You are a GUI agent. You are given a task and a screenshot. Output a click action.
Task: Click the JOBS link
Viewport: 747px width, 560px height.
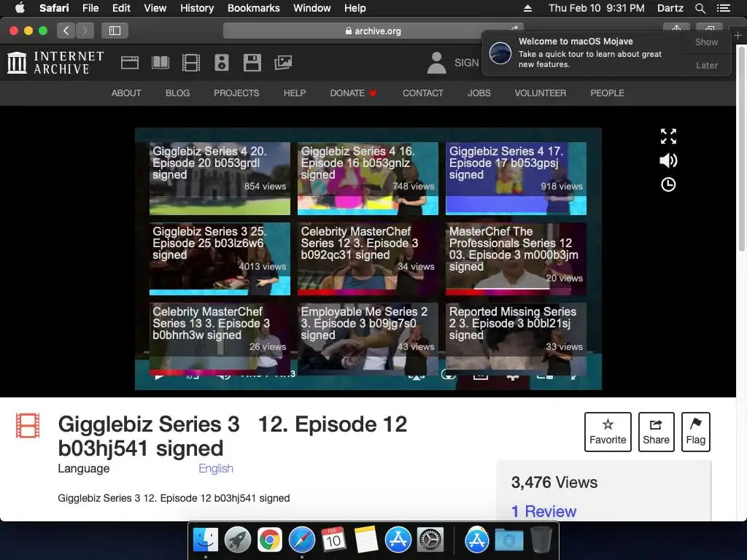pyautogui.click(x=479, y=93)
